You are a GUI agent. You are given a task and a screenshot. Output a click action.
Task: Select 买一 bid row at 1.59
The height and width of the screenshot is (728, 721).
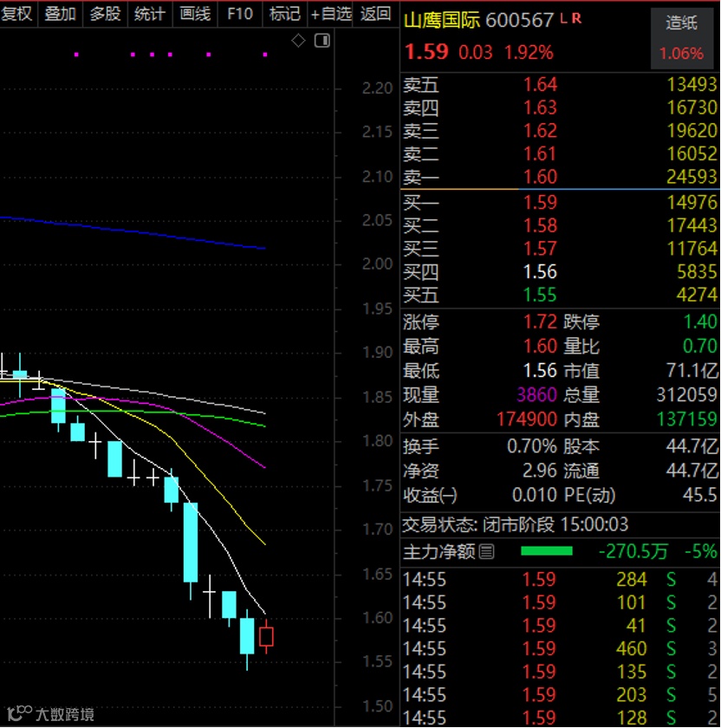pyautogui.click(x=560, y=203)
